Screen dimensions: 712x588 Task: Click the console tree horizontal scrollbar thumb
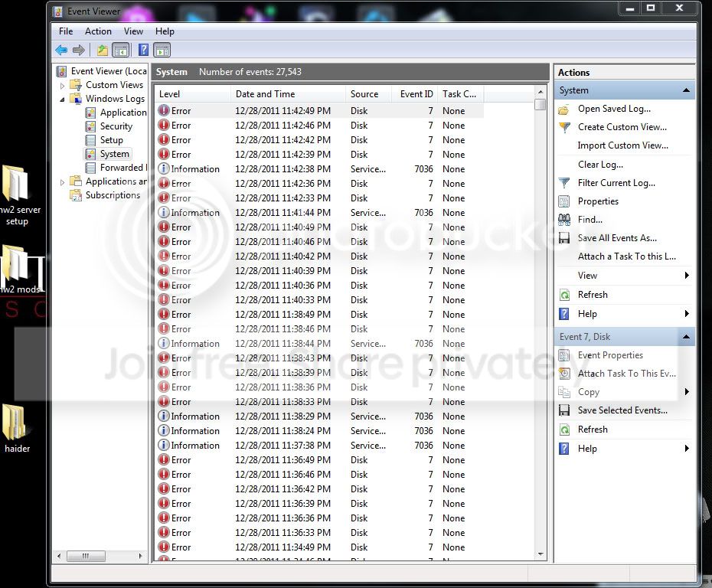(x=86, y=556)
